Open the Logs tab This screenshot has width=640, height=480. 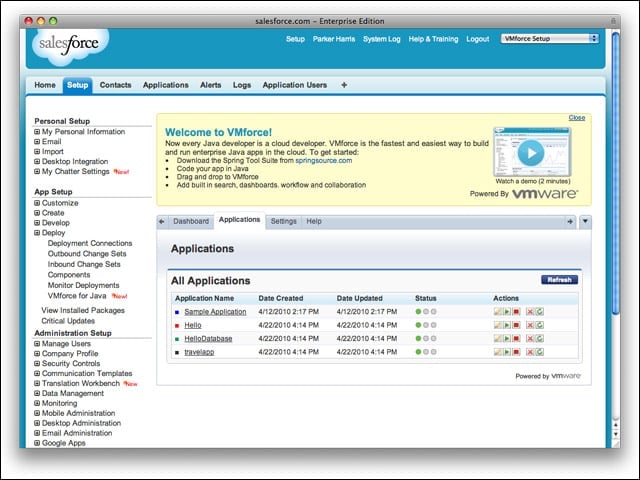click(x=242, y=85)
